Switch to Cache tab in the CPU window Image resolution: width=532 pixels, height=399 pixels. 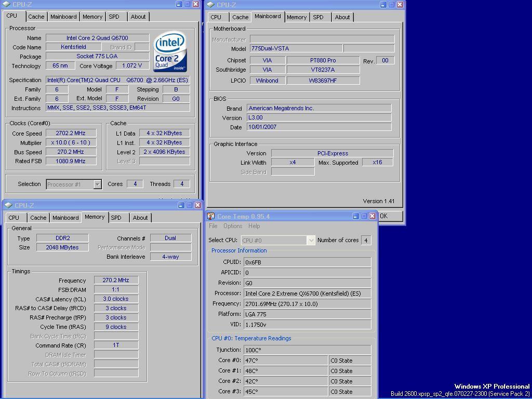tap(36, 17)
